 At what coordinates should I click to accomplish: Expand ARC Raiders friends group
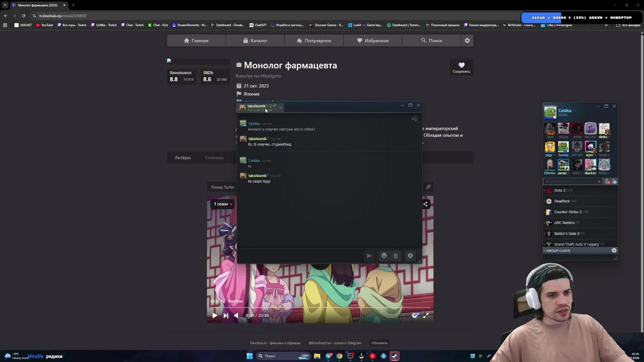point(580,223)
